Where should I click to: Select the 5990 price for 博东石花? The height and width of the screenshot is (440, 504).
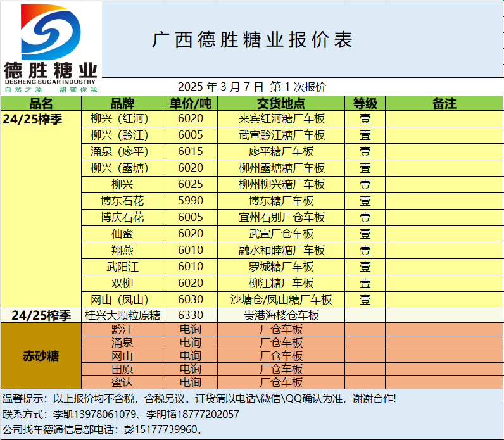(191, 201)
